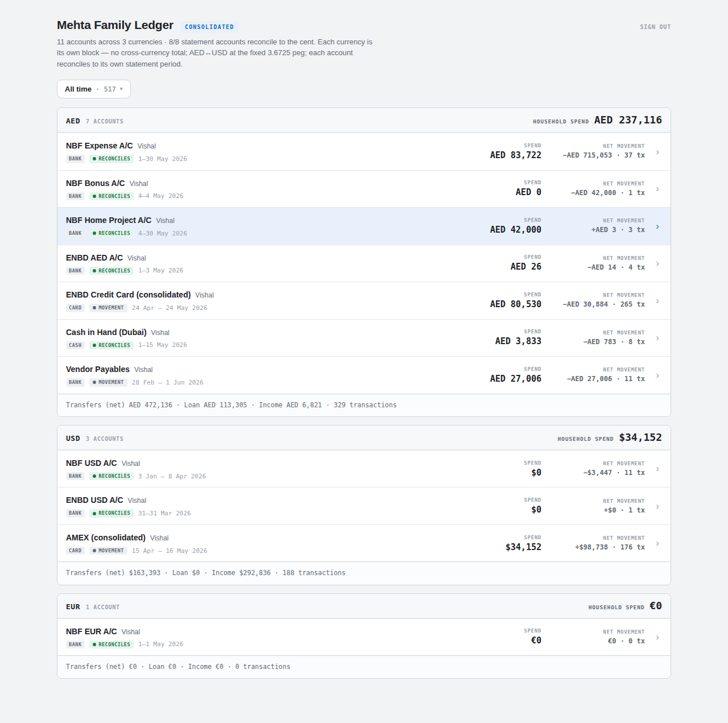Expand Vendor Payables row chevron

[657, 375]
